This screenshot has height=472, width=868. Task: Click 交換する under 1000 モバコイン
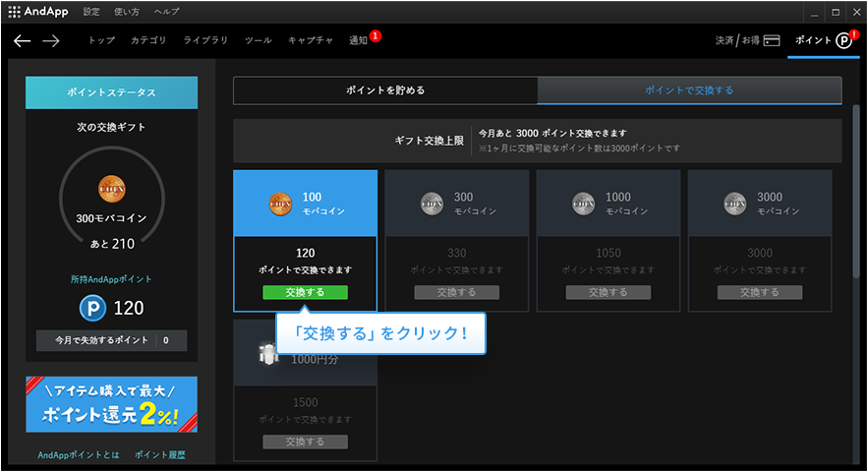click(x=608, y=292)
